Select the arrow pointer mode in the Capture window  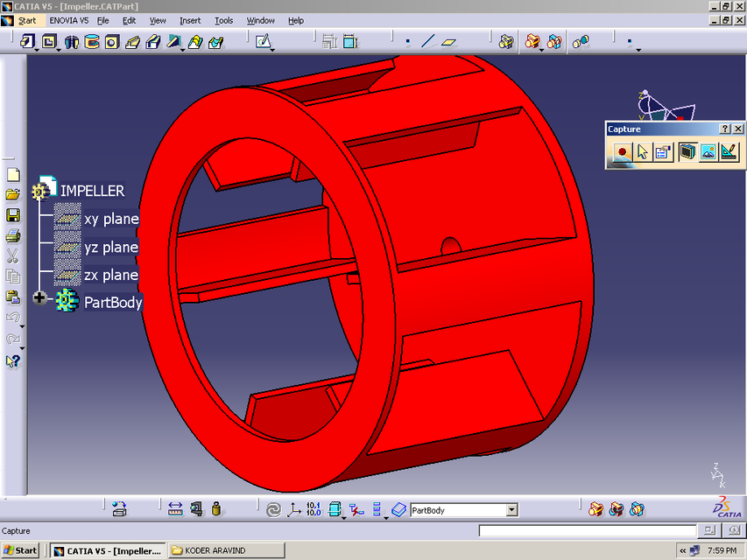(642, 150)
